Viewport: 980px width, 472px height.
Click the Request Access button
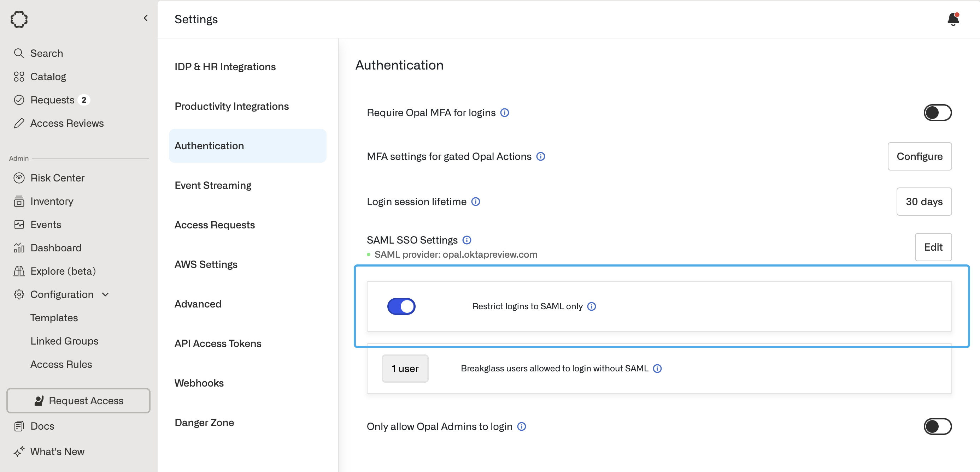point(78,401)
